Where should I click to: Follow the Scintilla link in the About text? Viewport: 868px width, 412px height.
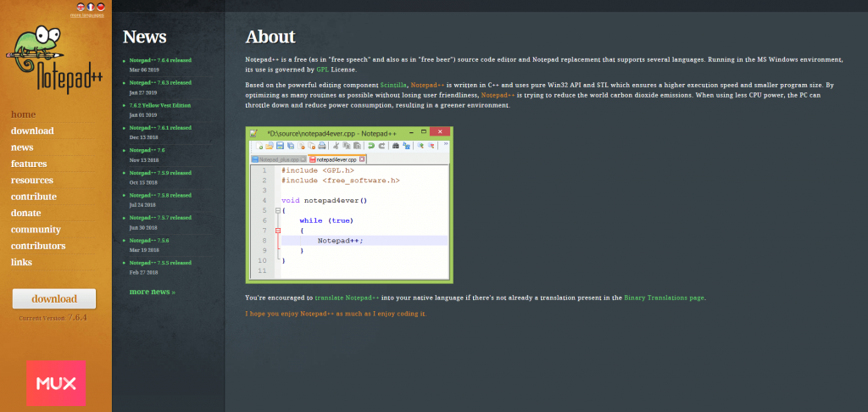(393, 86)
